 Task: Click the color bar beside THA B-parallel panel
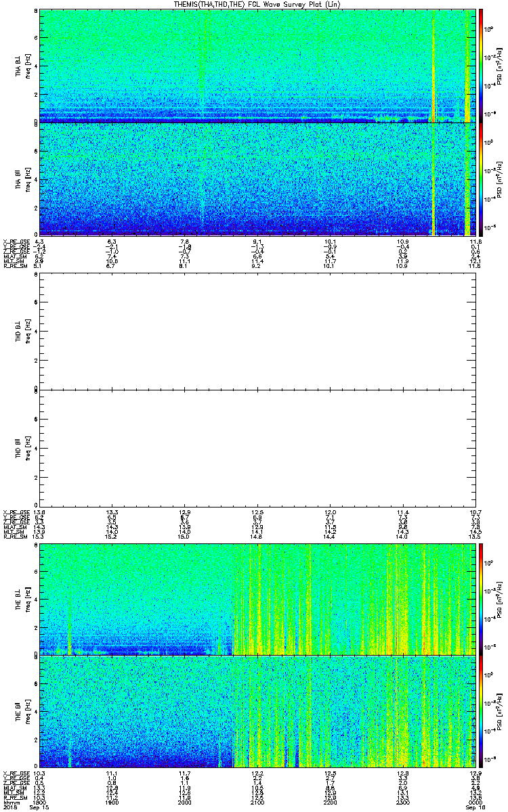pos(481,179)
